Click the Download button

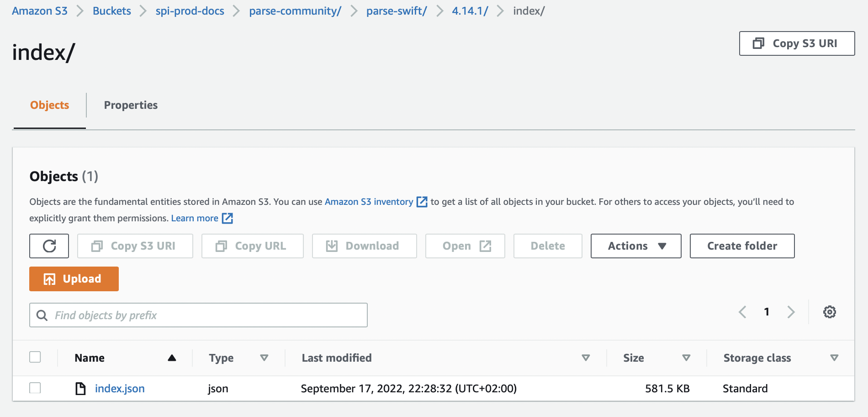point(364,246)
